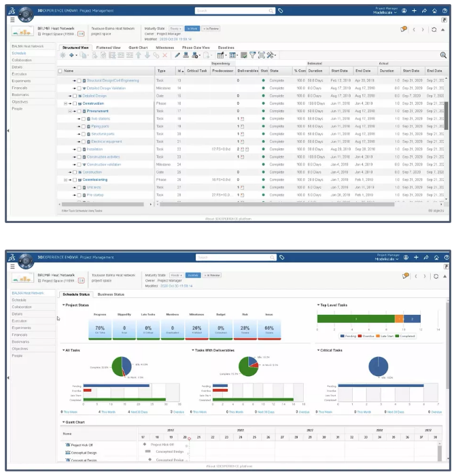Click the tag icon beside upper search bar
Viewport: 454px width, 476px height.
pyautogui.click(x=281, y=11)
